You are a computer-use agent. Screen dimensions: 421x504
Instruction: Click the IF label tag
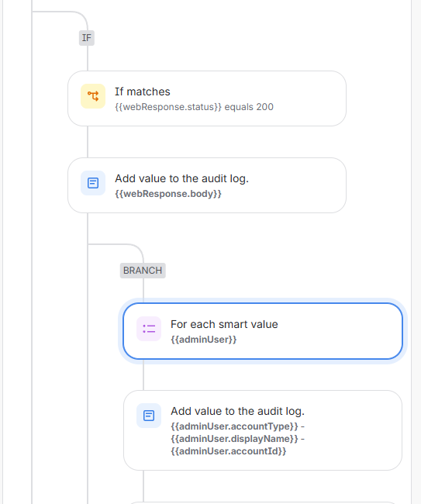87,38
